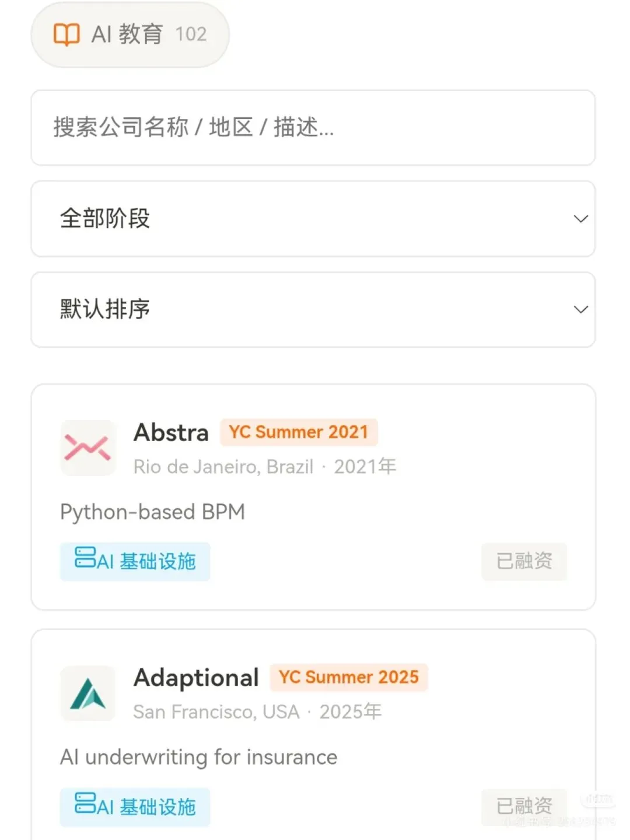Click the Abstra company logo
The width and height of the screenshot is (630, 840).
[88, 448]
